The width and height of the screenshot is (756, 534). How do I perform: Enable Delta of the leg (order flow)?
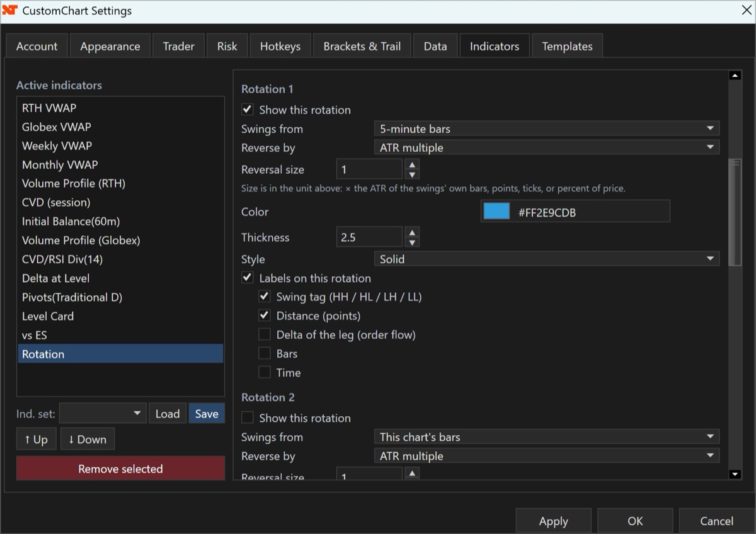pyautogui.click(x=265, y=334)
